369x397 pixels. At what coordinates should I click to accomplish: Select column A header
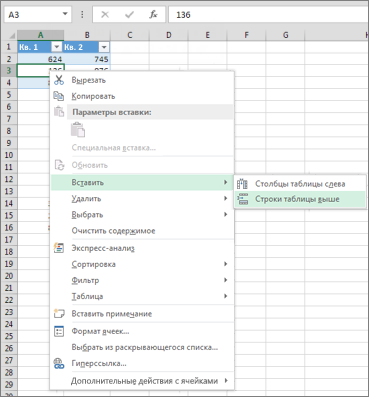pos(40,35)
